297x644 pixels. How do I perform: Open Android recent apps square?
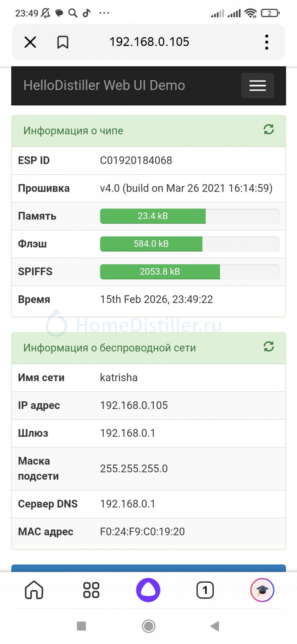pos(81,626)
